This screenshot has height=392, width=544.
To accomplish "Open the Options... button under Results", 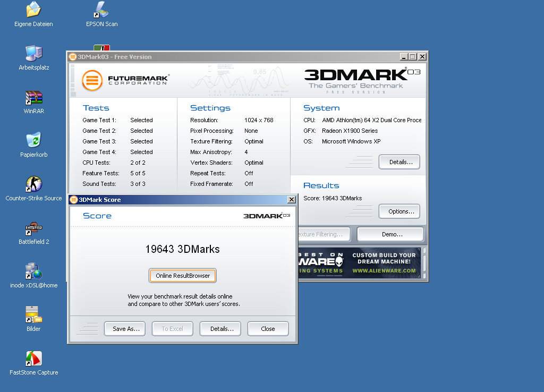I will click(399, 211).
